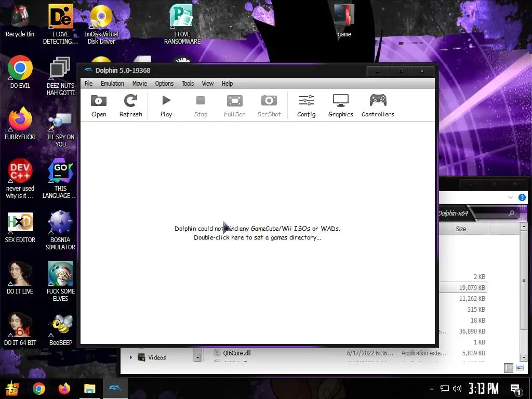532x399 pixels.
Task: Expand the Videos tree item in Explorer
Action: (130, 357)
